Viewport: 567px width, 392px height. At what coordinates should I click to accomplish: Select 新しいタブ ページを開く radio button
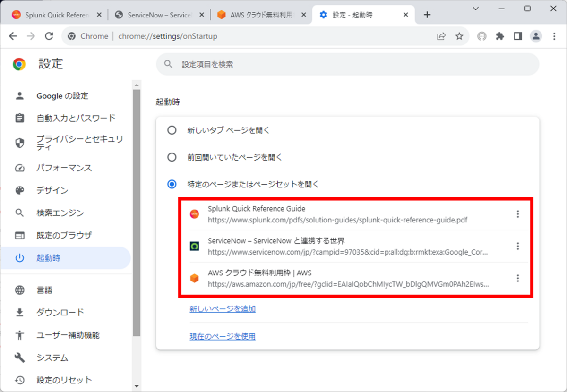point(172,130)
